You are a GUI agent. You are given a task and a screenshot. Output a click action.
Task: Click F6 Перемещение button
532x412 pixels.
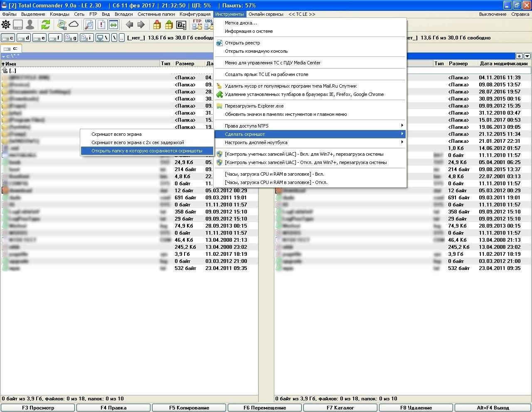click(x=265, y=408)
